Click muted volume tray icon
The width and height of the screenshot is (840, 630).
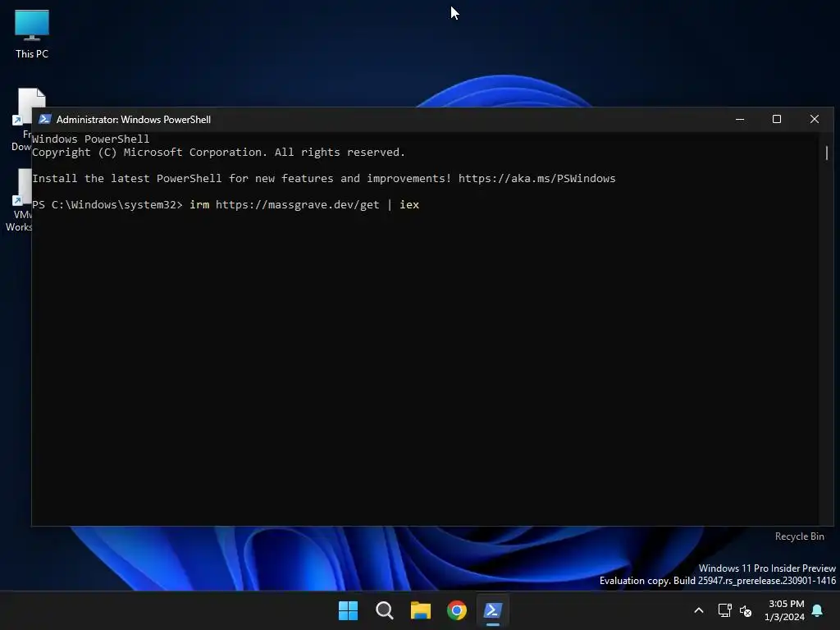(x=745, y=610)
